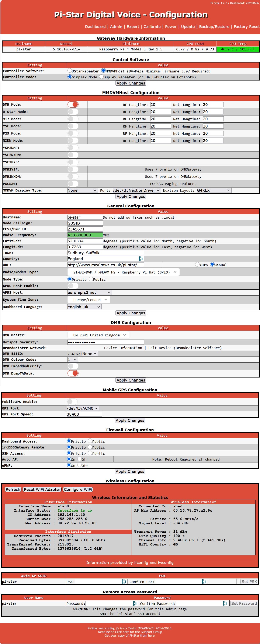The height and width of the screenshot is (644, 260).
Task: Open Power menu
Action: [171, 26]
